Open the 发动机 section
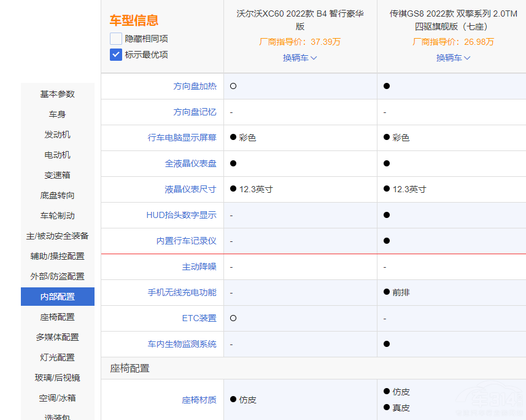526x420 pixels. [57, 134]
